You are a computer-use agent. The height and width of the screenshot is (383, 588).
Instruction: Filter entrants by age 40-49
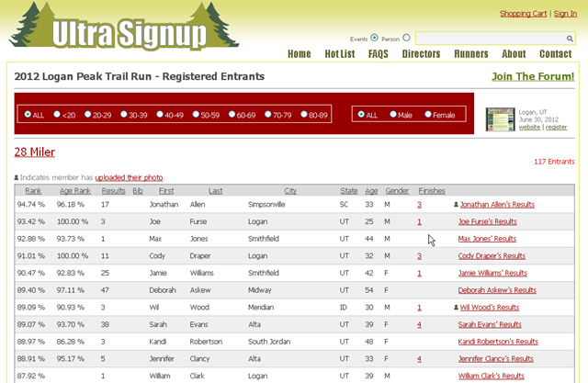tap(160, 114)
